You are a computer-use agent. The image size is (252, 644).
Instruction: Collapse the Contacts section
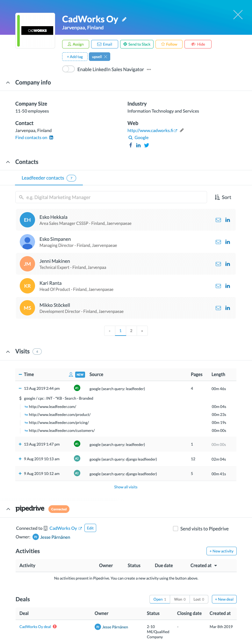[8, 162]
